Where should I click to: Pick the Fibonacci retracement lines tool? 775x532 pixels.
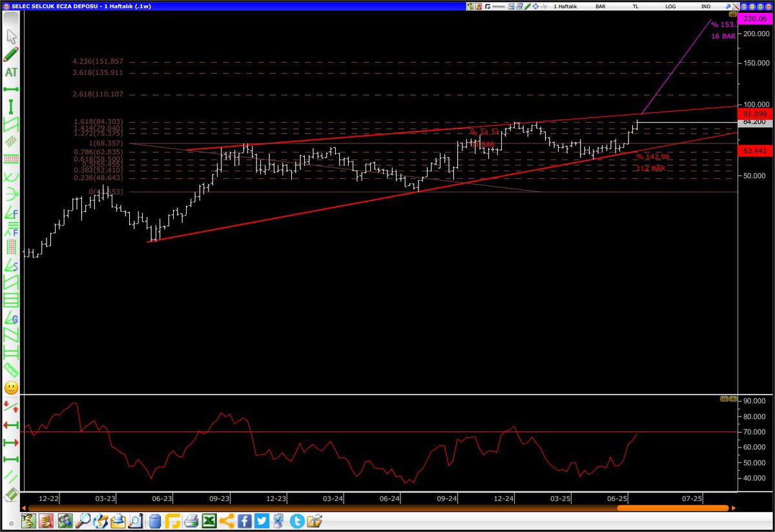pyautogui.click(x=11, y=229)
